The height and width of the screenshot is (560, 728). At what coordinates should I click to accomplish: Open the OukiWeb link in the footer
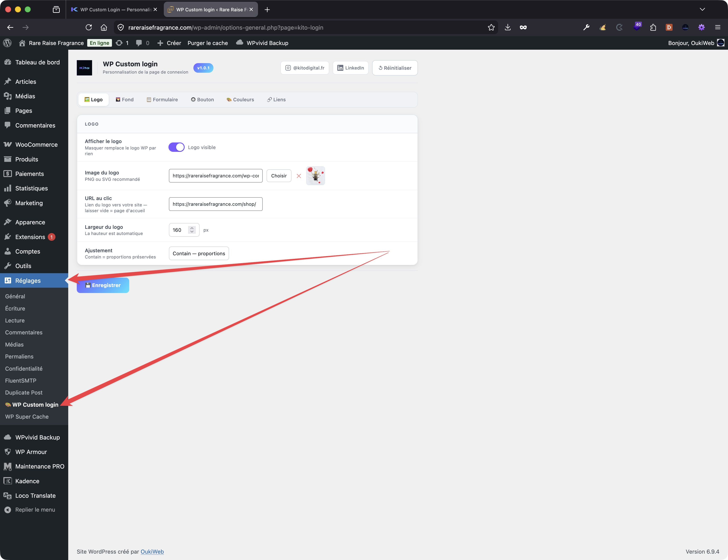point(152,552)
